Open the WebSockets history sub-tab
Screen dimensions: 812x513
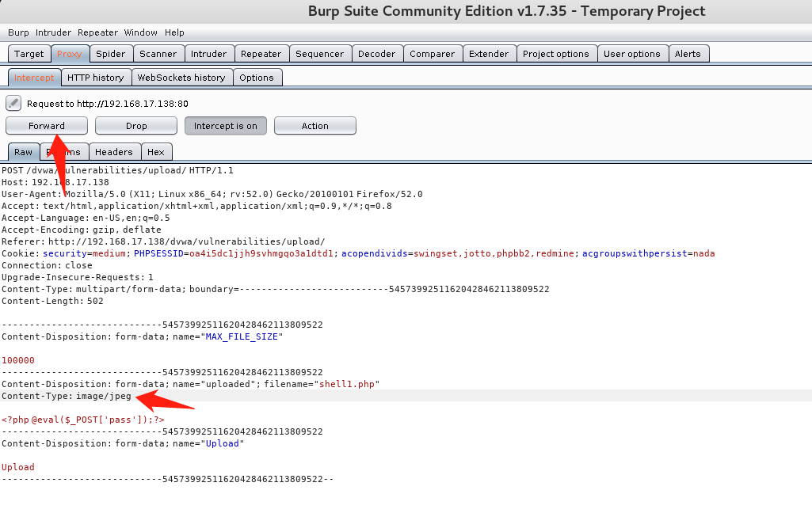click(x=181, y=78)
